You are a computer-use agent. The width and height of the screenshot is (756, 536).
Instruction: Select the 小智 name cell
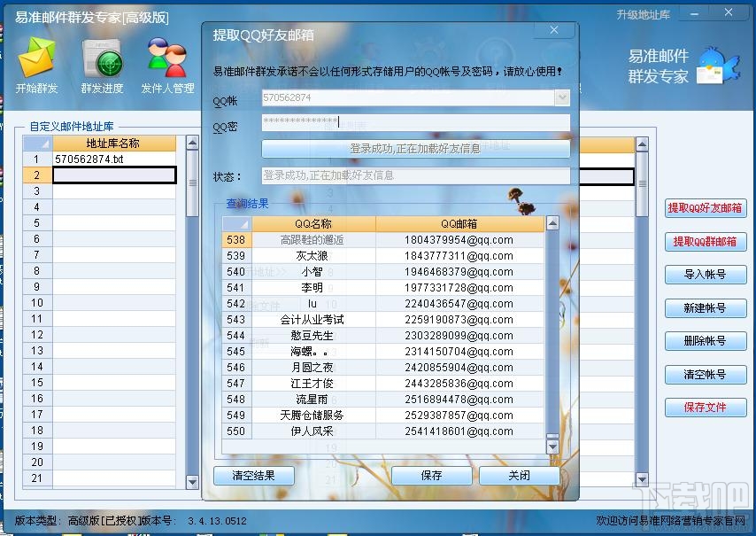pyautogui.click(x=313, y=272)
